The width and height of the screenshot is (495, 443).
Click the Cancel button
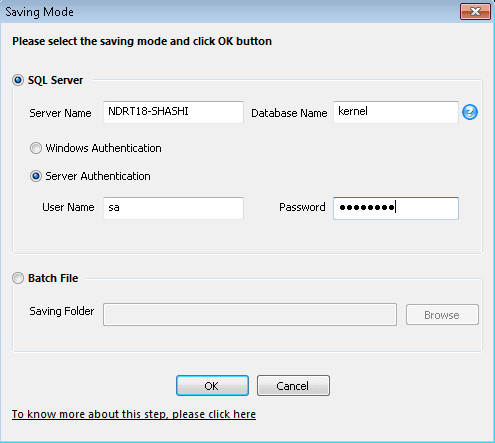pyautogui.click(x=293, y=386)
